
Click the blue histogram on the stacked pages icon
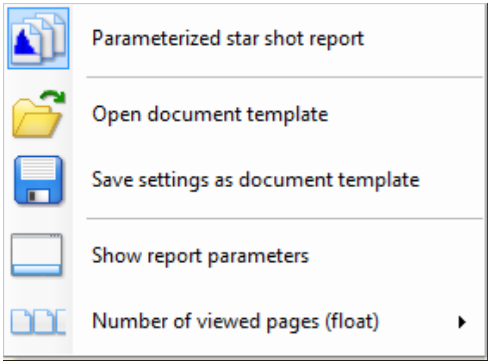[x=24, y=42]
